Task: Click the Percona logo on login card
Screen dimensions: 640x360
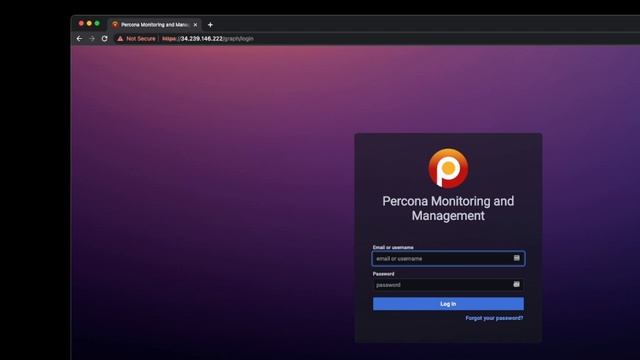Action: [x=448, y=168]
